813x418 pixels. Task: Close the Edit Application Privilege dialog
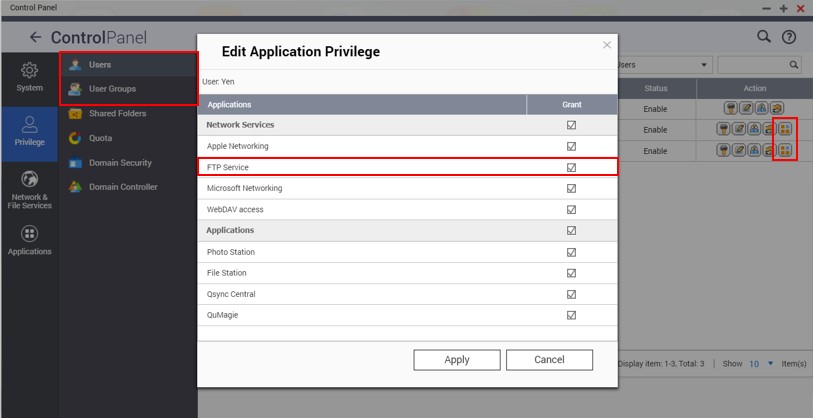click(607, 45)
